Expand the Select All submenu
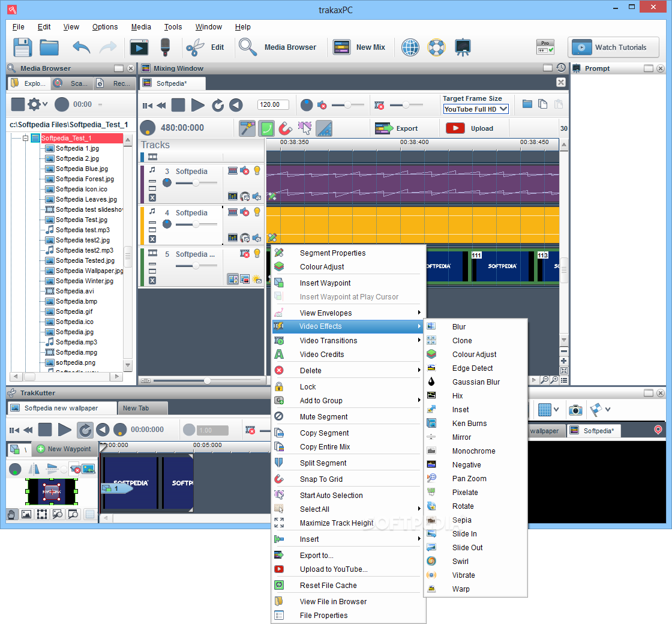Viewport: 672px width, 624px height. (348, 509)
